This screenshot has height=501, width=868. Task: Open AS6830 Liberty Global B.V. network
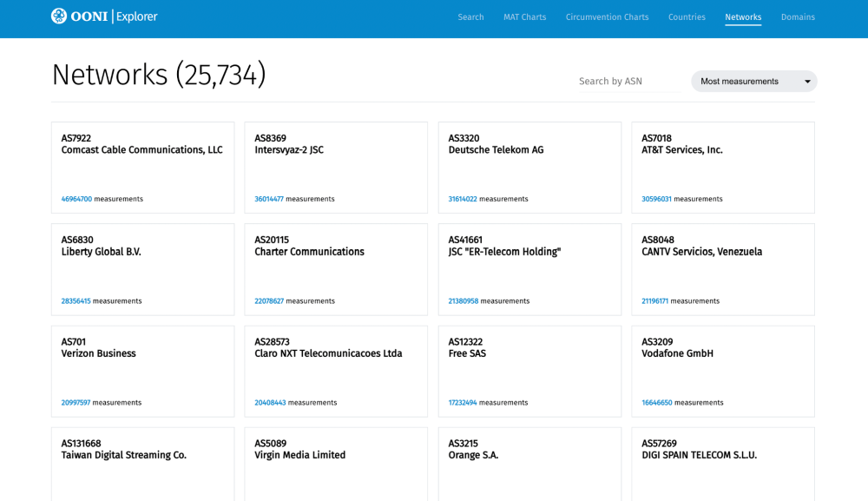click(x=142, y=269)
